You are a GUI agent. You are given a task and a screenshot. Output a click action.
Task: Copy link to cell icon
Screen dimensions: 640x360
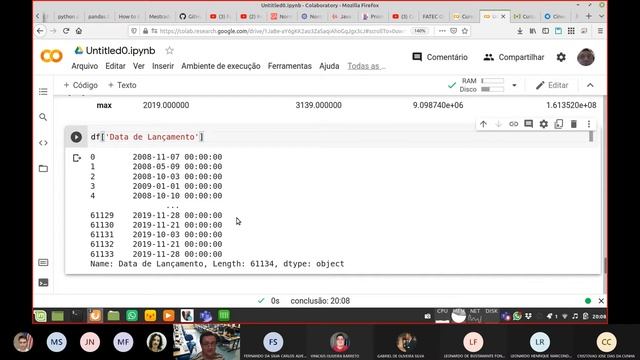click(513, 124)
